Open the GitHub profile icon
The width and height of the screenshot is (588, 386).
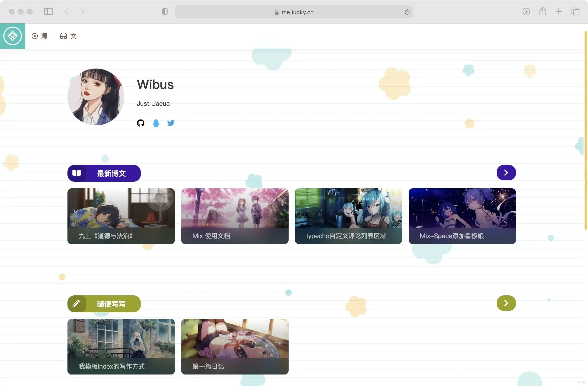pos(141,123)
